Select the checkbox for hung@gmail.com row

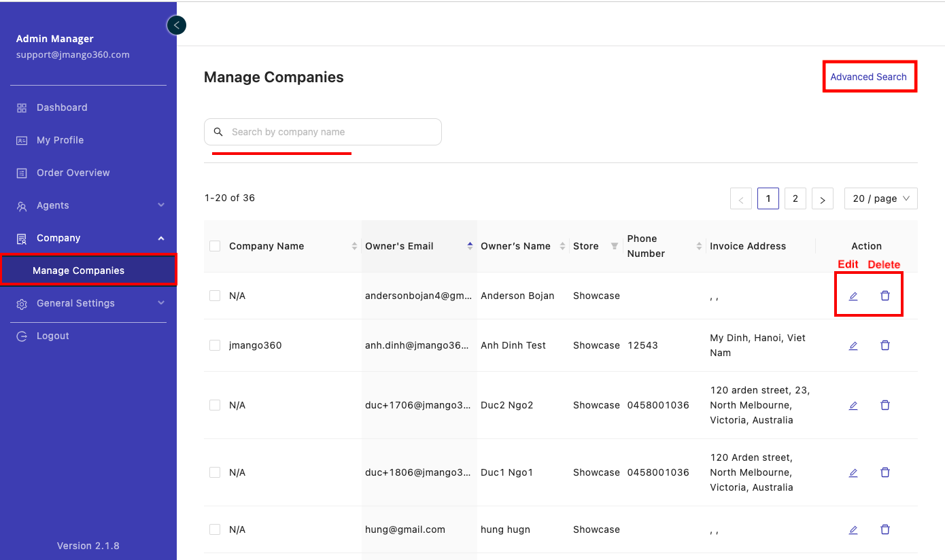[x=215, y=529]
